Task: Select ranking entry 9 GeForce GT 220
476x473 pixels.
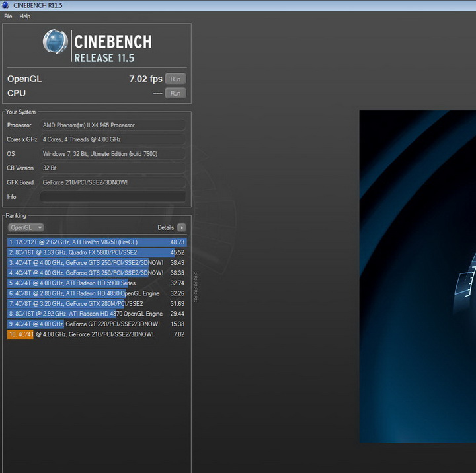Action: coord(97,324)
